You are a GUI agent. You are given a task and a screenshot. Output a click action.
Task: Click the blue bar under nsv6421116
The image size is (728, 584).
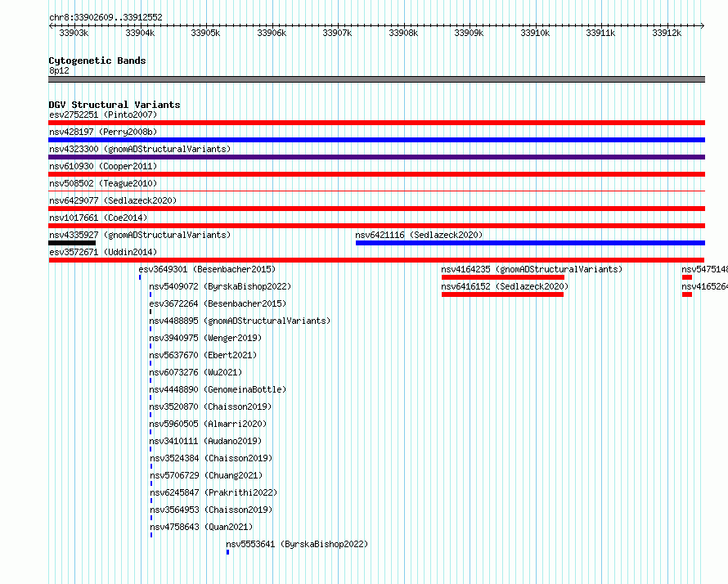[x=530, y=243]
